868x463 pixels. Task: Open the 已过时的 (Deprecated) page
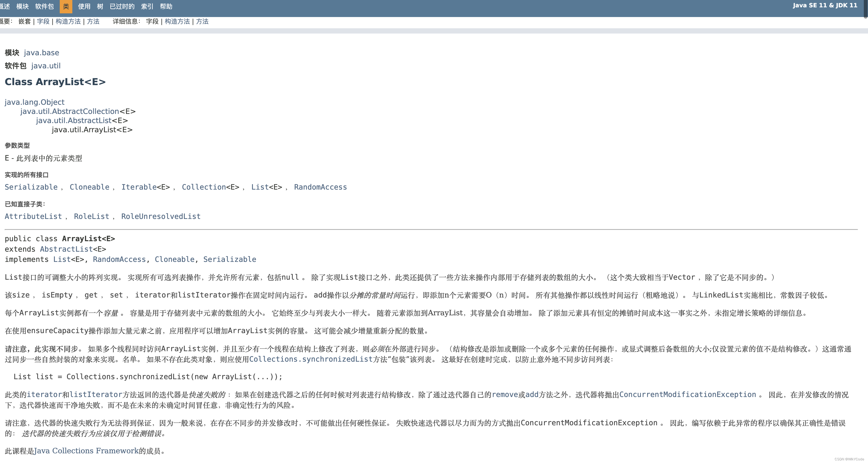121,6
